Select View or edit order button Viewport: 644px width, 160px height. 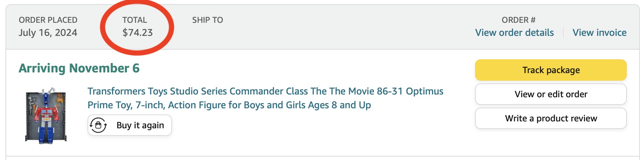[551, 94]
